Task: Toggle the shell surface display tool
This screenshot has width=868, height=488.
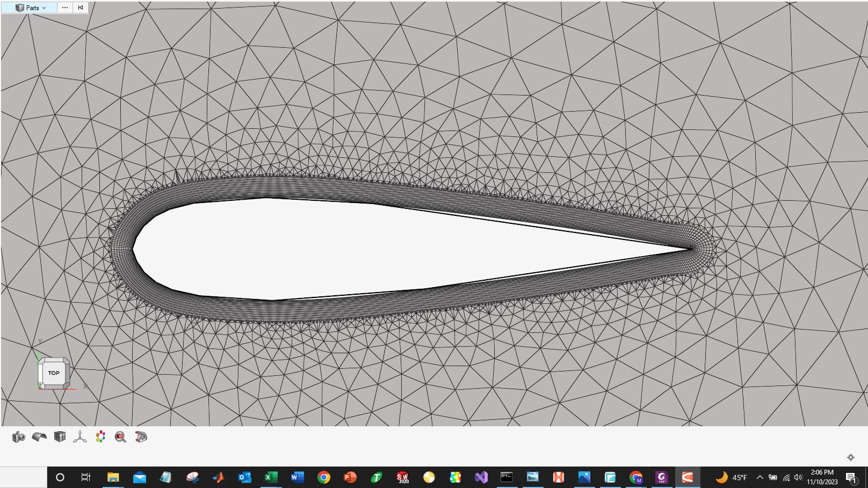Action: [38, 436]
